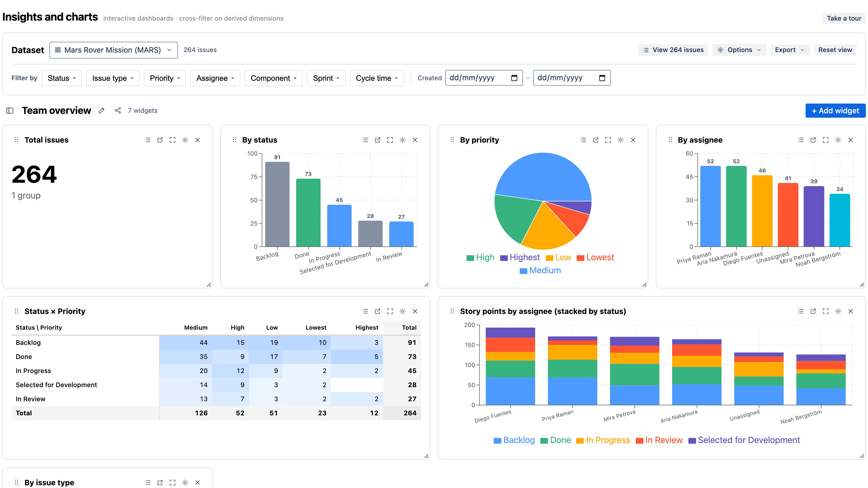Show issue list for Story points widget

pos(801,311)
